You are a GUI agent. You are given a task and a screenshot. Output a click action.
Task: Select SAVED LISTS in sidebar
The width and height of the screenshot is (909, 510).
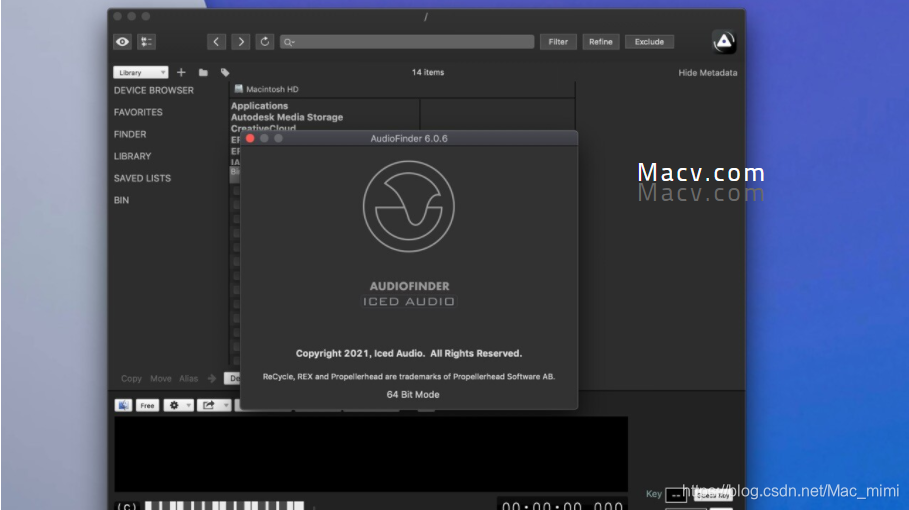142,178
